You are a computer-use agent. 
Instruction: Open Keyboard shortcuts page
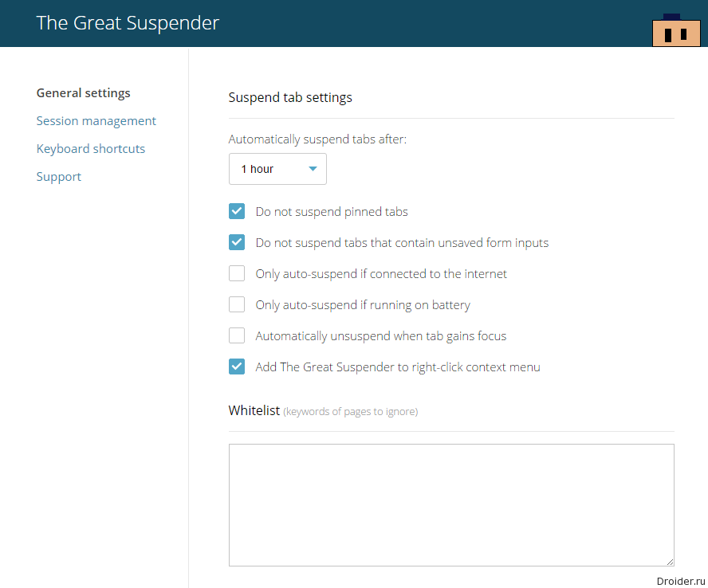[x=91, y=149]
